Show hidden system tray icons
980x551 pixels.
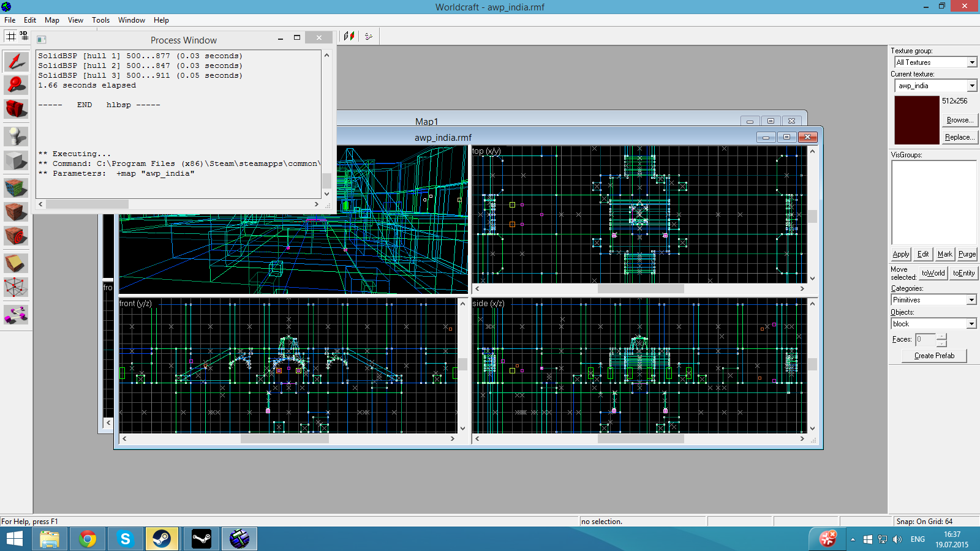point(853,539)
